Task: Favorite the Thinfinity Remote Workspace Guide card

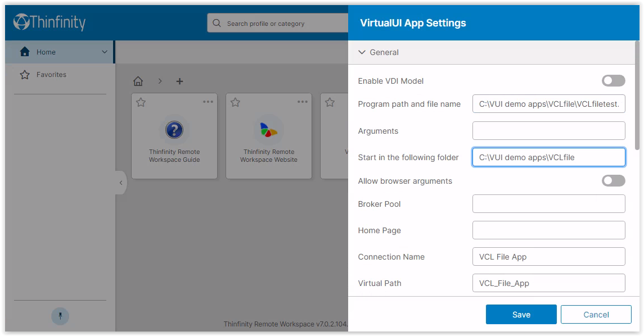Action: click(x=141, y=103)
